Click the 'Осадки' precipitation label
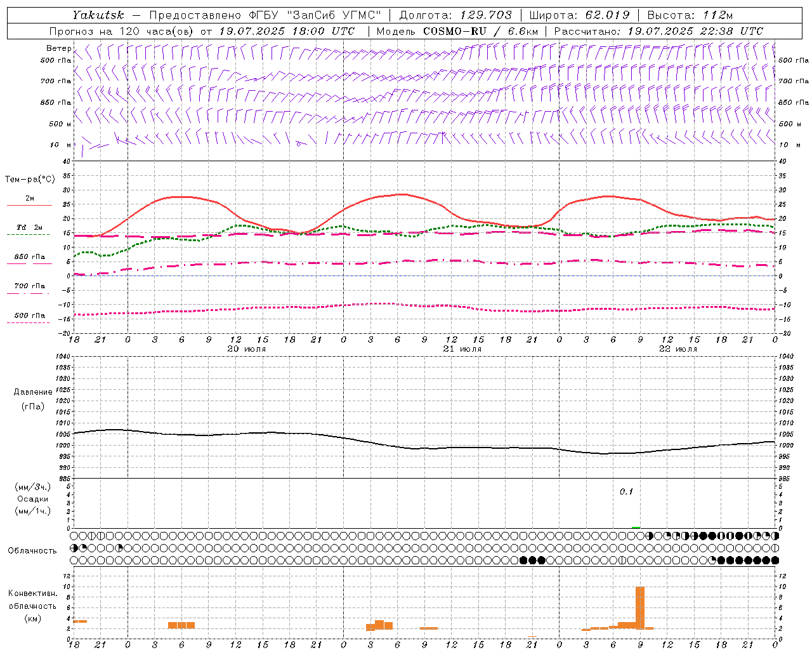 (32, 499)
